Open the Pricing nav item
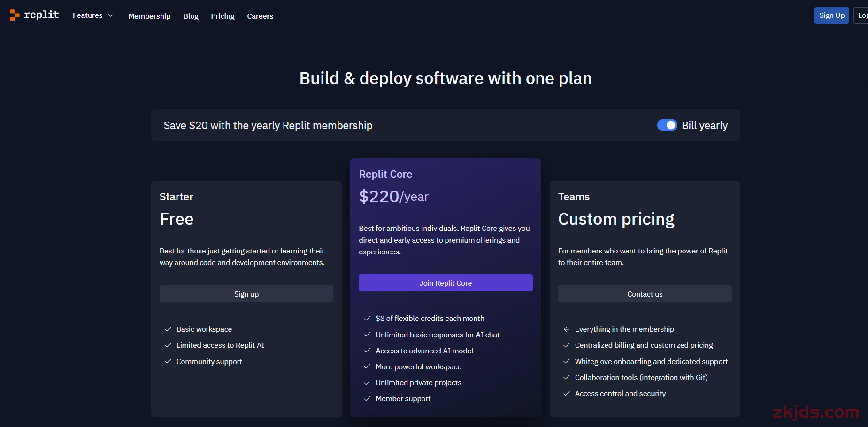The height and width of the screenshot is (427, 868). click(223, 16)
